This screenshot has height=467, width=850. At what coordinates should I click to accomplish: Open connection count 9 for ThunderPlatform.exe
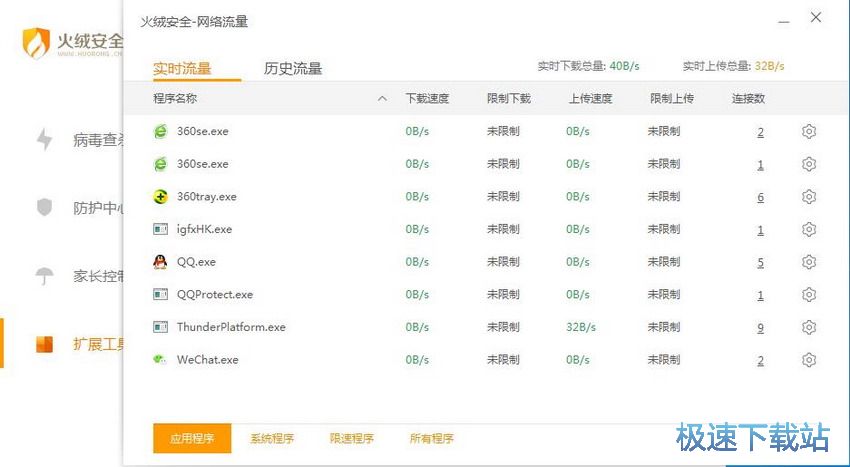(761, 328)
